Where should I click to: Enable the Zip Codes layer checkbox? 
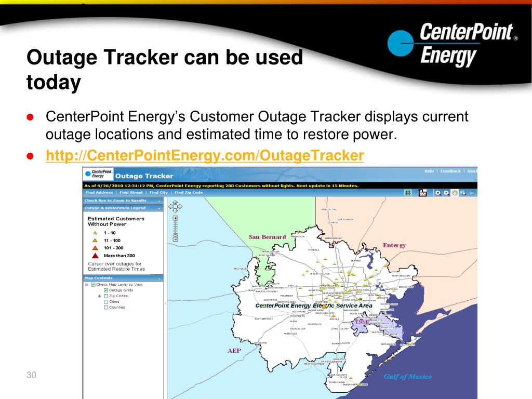click(x=106, y=296)
